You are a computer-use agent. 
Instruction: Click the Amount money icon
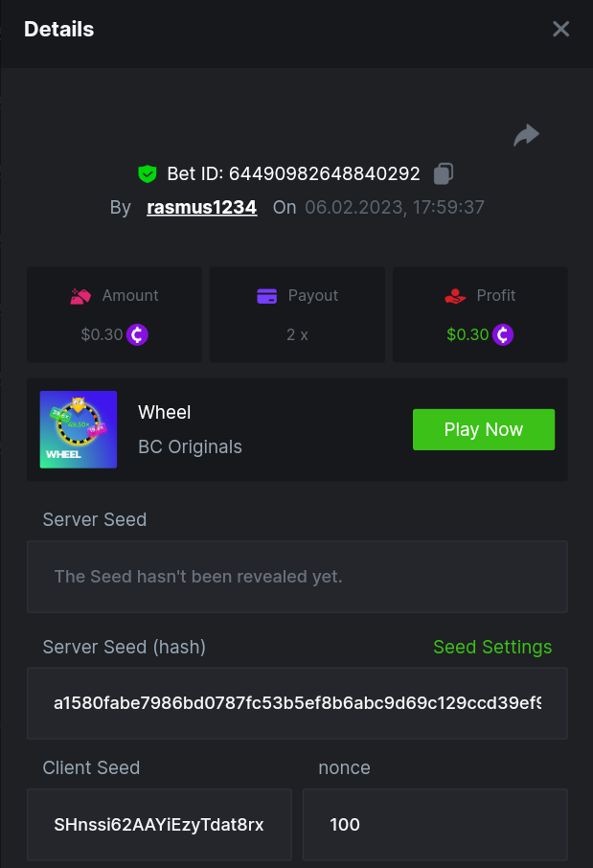pyautogui.click(x=80, y=296)
